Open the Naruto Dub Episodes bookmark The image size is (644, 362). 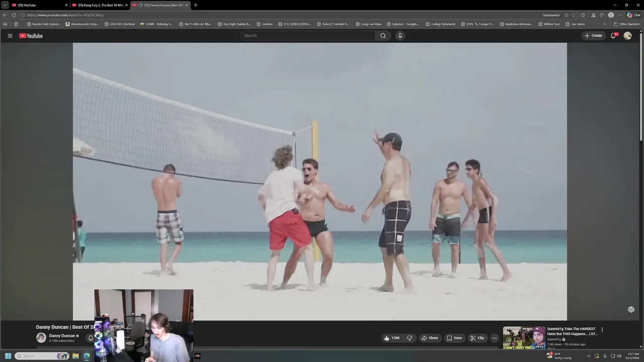tap(43, 24)
